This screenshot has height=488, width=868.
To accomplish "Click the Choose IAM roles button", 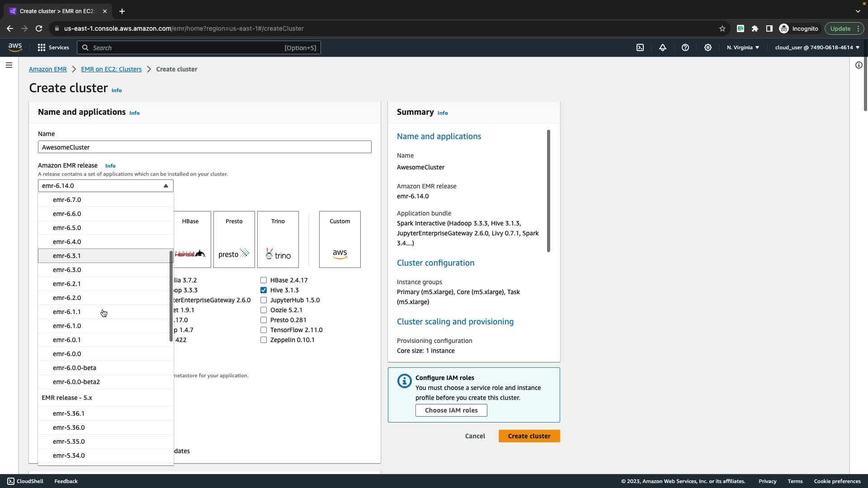I will pos(451,410).
